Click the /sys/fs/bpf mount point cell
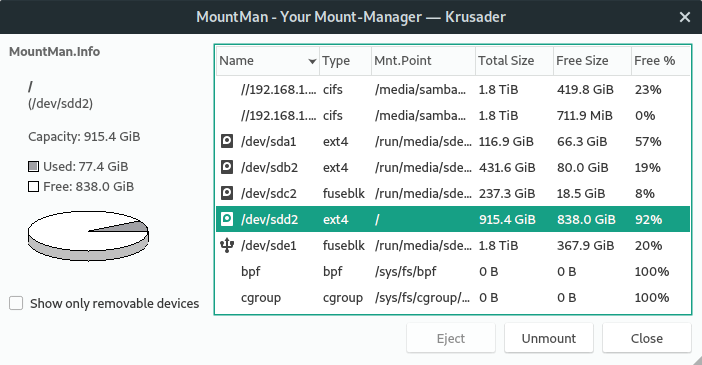 pos(406,271)
